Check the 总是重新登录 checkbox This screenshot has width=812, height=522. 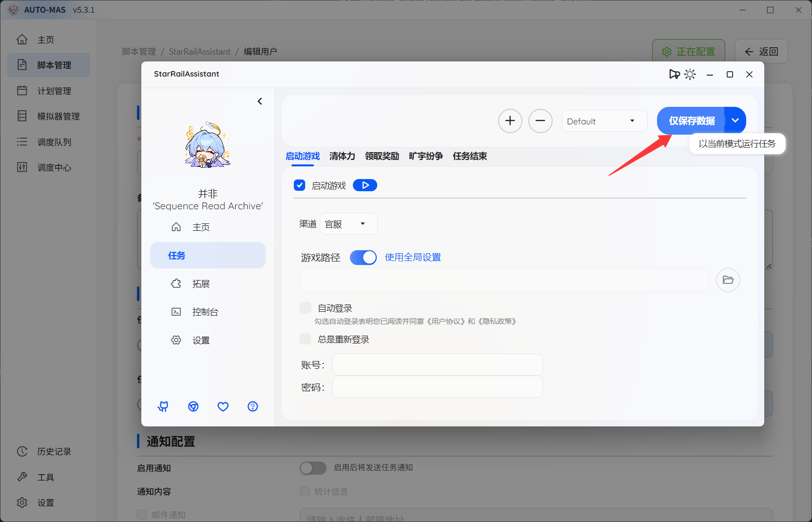tap(305, 339)
